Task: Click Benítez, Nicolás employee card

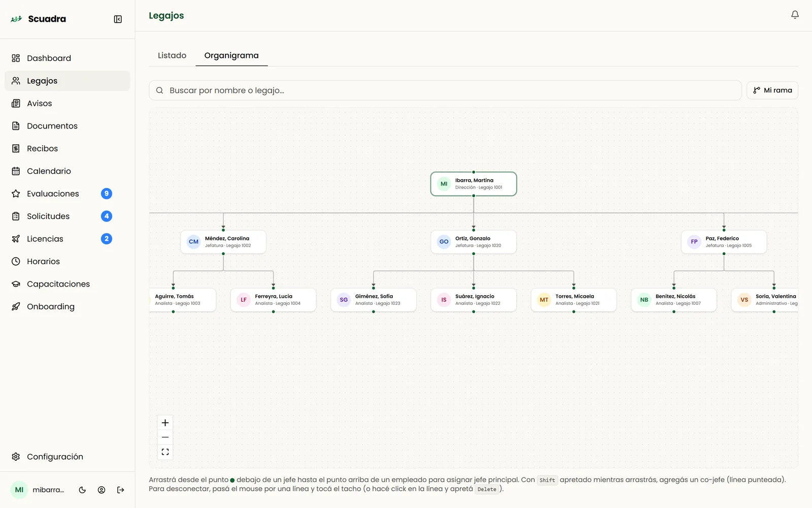Action: tap(674, 300)
